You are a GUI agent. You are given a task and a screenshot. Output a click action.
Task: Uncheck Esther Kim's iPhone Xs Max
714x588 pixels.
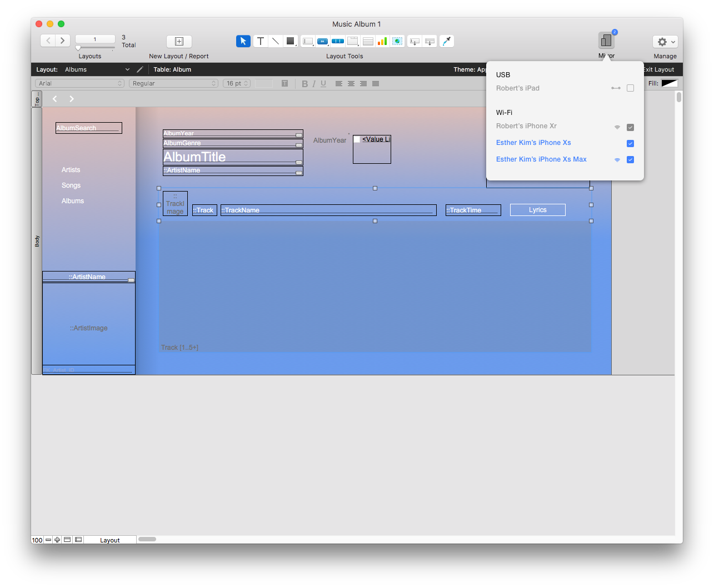point(630,160)
